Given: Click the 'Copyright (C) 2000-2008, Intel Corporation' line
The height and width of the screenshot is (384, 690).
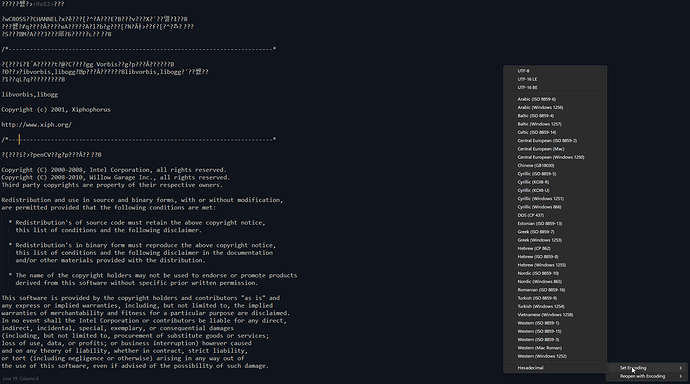Looking at the screenshot, I should pyautogui.click(x=114, y=170).
